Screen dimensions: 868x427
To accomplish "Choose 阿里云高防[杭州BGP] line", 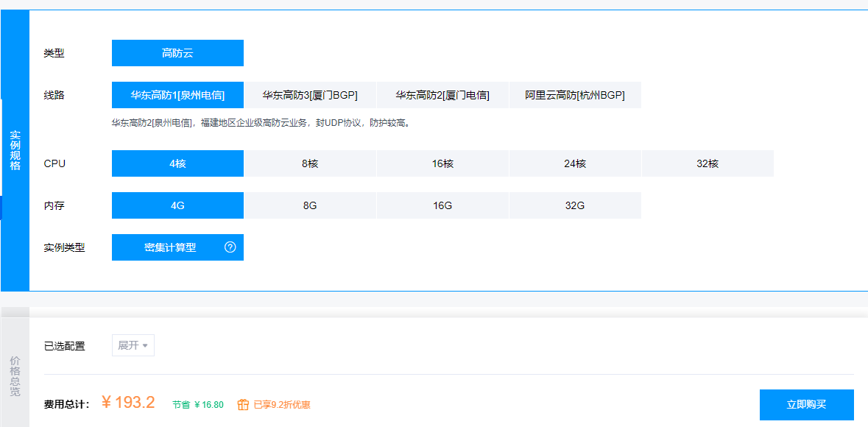I will (575, 95).
